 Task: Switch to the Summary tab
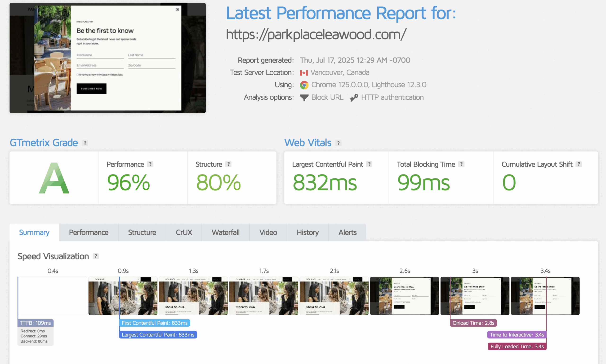[34, 232]
